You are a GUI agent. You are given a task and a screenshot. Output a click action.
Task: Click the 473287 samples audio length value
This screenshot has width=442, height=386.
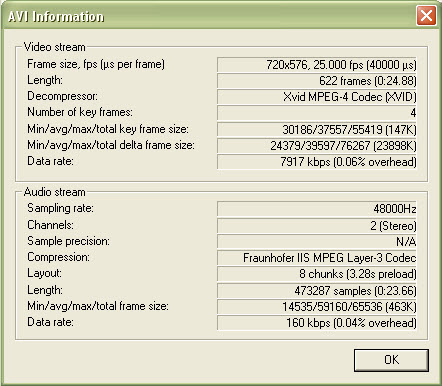[317, 291]
